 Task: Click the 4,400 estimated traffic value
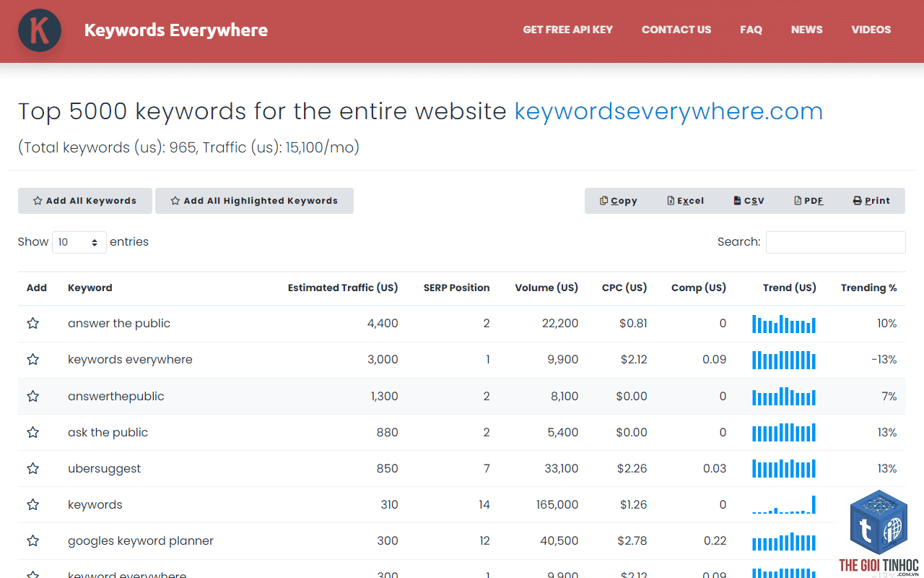coord(383,324)
